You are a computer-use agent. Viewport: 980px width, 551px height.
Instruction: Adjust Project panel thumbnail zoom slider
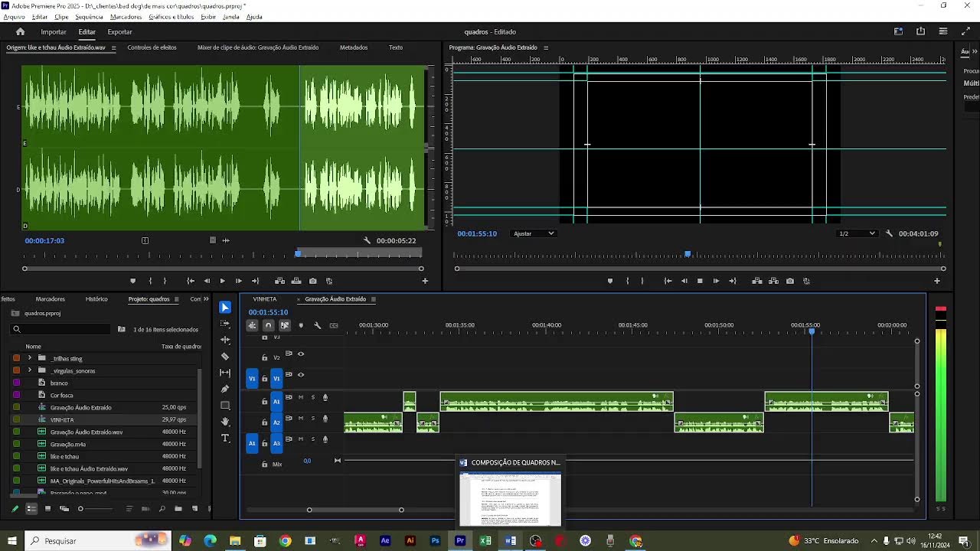(96, 508)
